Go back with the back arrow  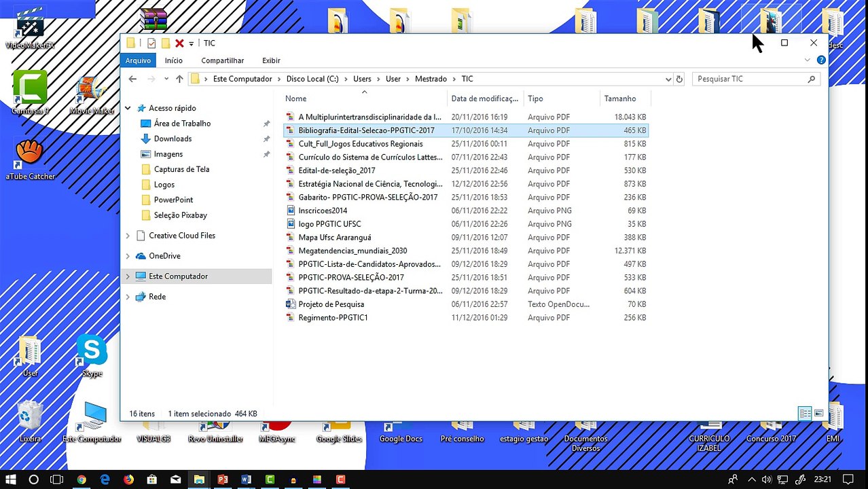coord(132,79)
